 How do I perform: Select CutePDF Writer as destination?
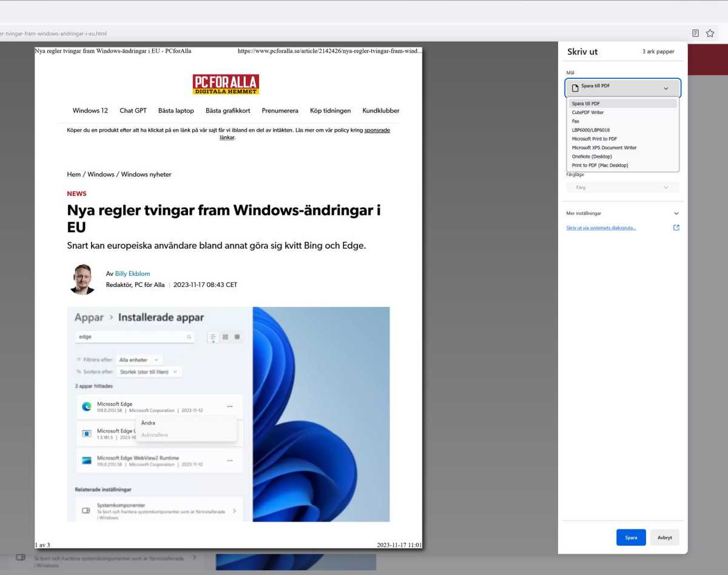(622, 112)
